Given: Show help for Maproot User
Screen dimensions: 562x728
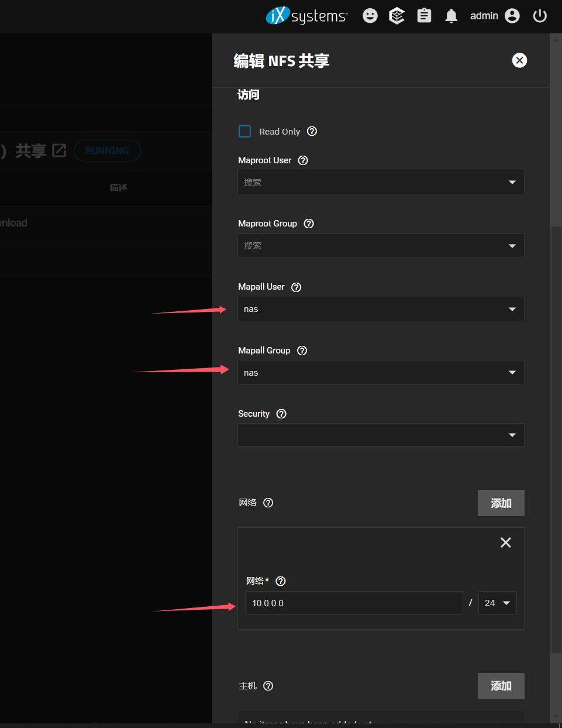Looking at the screenshot, I should pyautogui.click(x=303, y=160).
